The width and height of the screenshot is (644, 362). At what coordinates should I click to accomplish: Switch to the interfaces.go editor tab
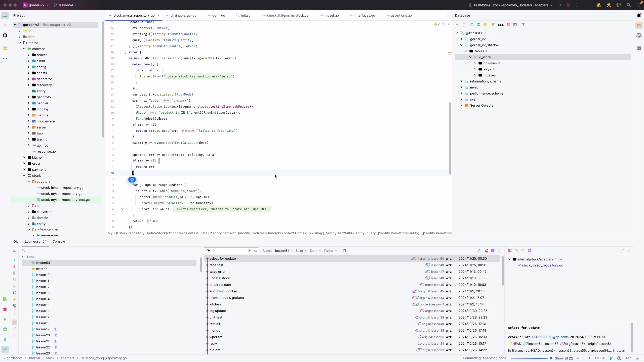[x=365, y=15]
